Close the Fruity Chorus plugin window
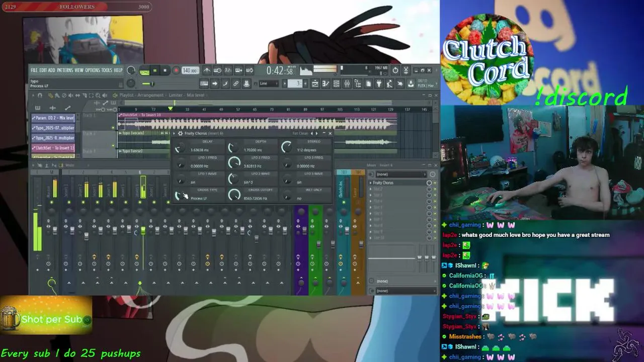The width and height of the screenshot is (644, 362). click(x=330, y=134)
